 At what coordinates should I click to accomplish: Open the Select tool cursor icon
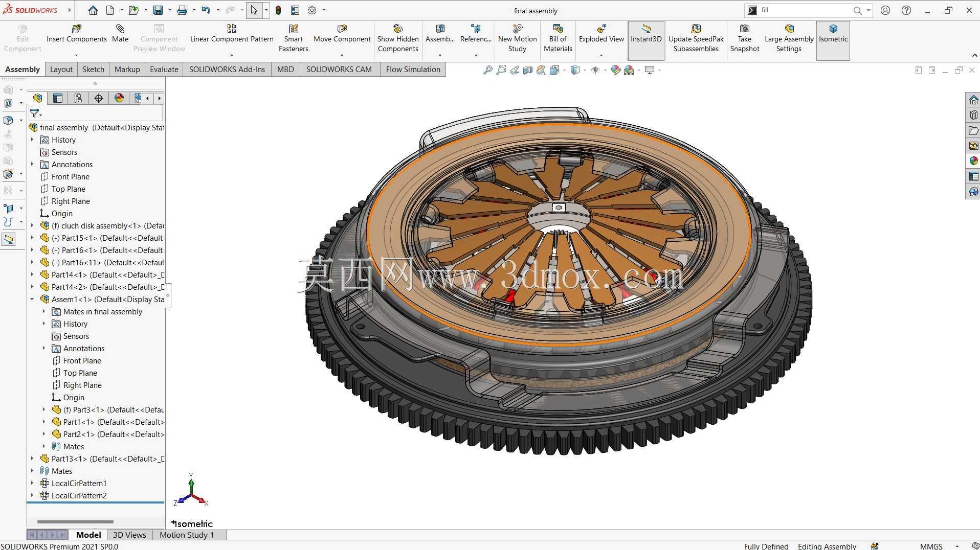(x=254, y=10)
